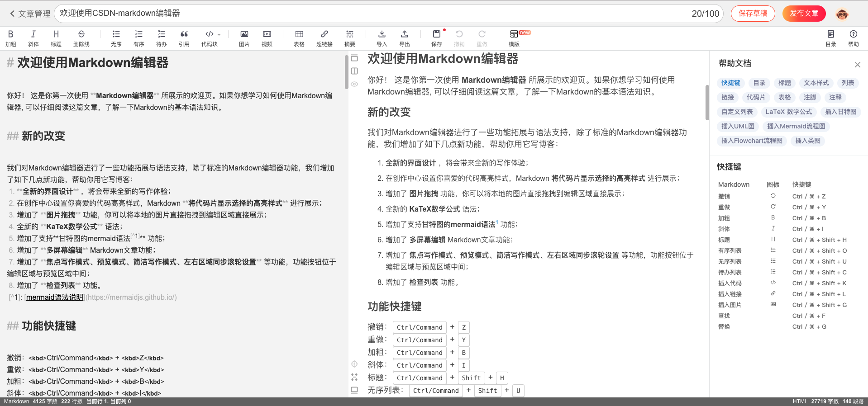Click 替换 row in shortcut table
The image size is (868, 406).
coord(785,326)
